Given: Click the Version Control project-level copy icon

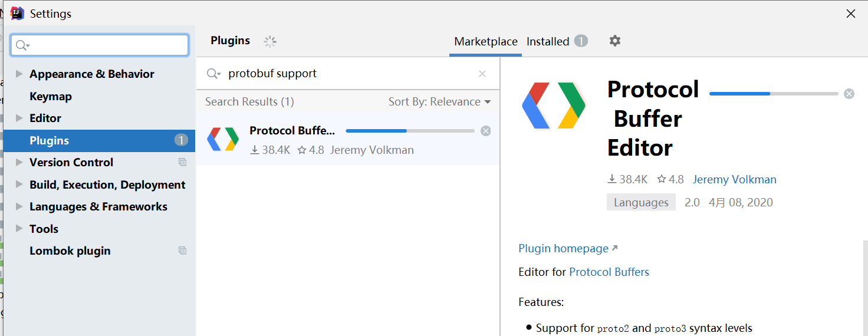Looking at the screenshot, I should coord(183,162).
